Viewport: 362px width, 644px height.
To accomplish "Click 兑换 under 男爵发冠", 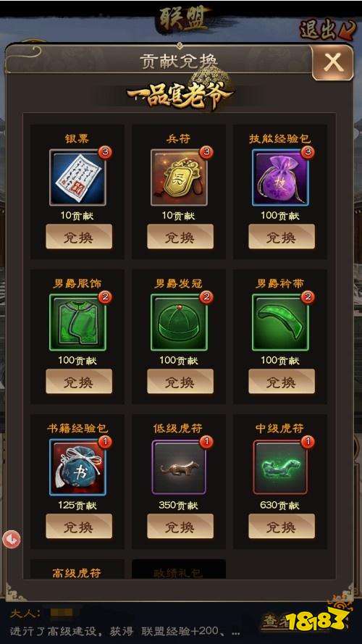I will click(x=180, y=381).
